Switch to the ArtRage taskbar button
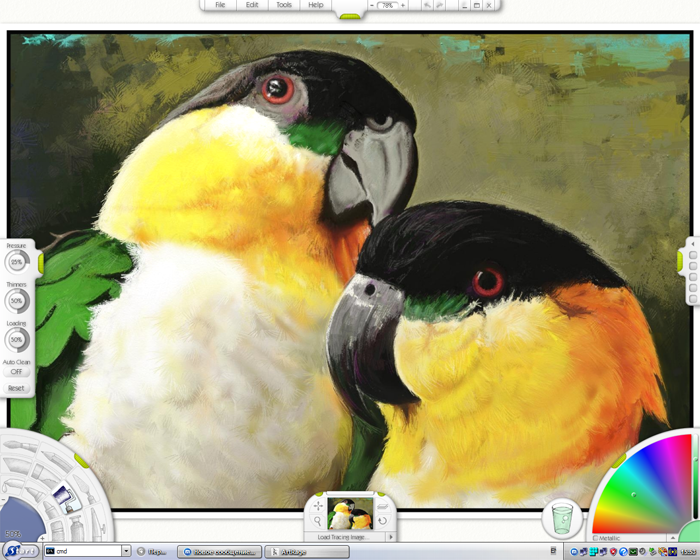The width and height of the screenshot is (700, 560). point(307,552)
